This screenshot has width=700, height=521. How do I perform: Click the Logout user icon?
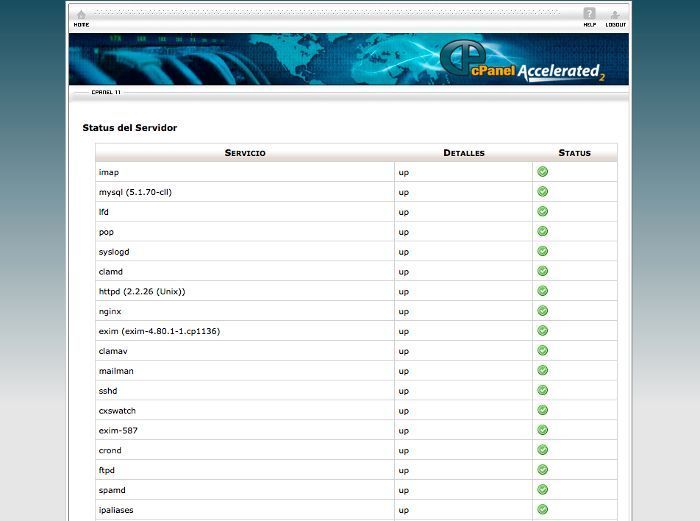click(x=615, y=15)
